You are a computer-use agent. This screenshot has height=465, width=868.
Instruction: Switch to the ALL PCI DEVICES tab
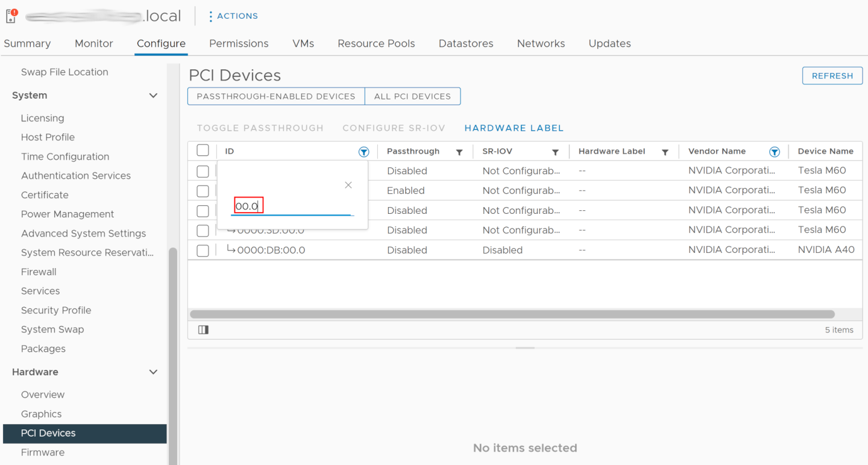412,96
